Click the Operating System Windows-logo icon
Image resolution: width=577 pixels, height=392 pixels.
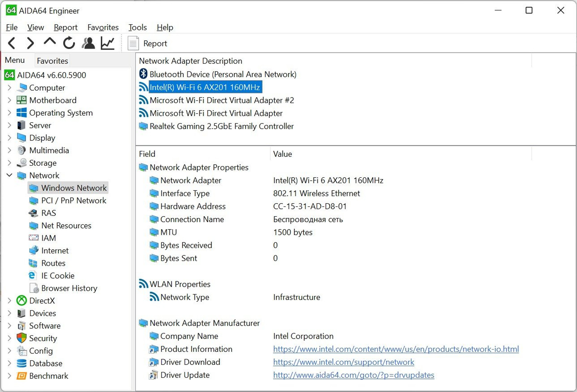[x=22, y=113]
